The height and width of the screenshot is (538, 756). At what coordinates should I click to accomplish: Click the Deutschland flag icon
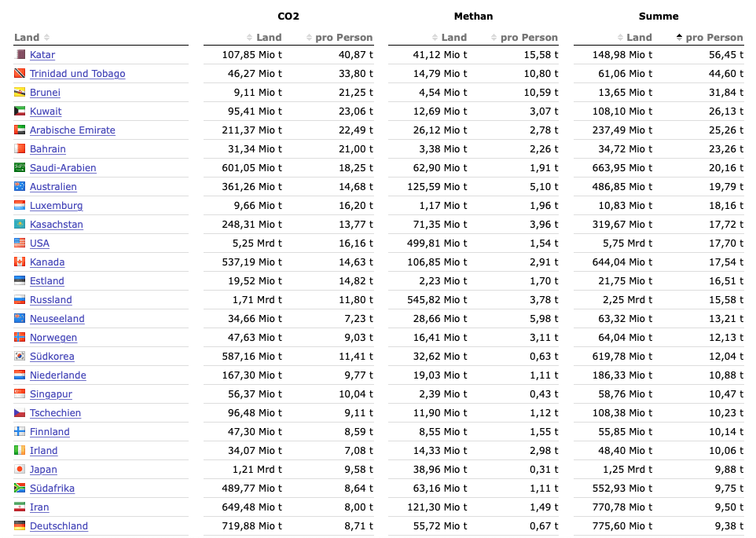tap(20, 526)
